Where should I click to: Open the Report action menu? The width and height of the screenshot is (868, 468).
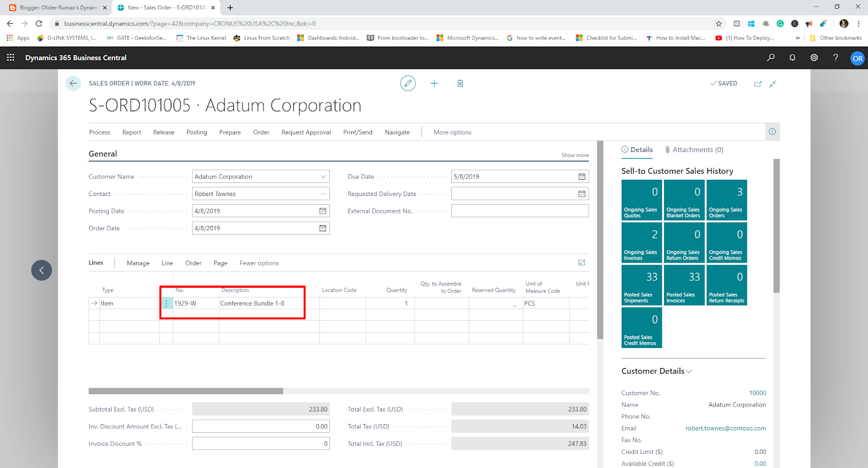(x=132, y=132)
